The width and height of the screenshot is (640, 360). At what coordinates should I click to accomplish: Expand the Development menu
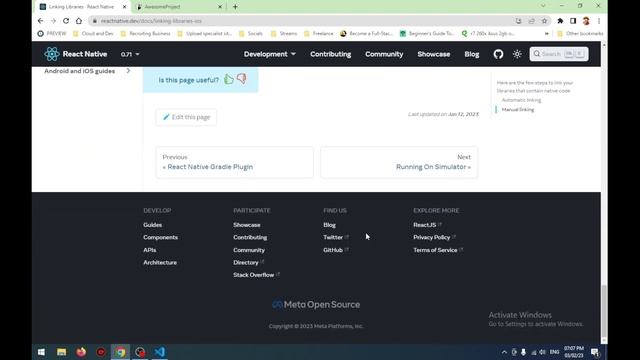click(269, 54)
